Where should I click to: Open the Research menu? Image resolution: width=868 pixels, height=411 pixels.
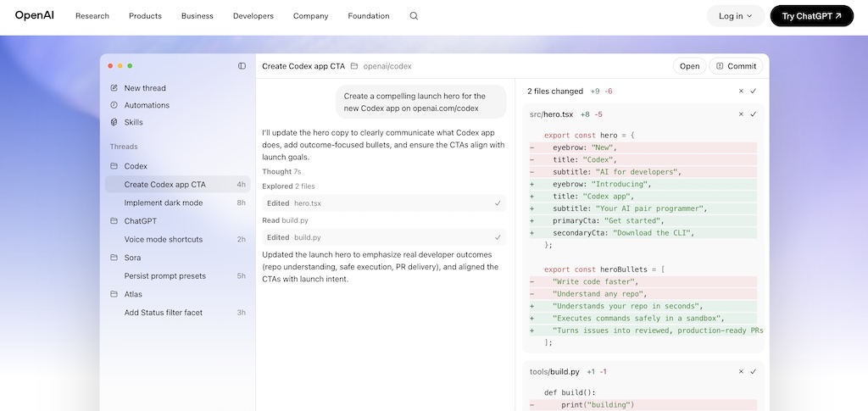coord(92,16)
